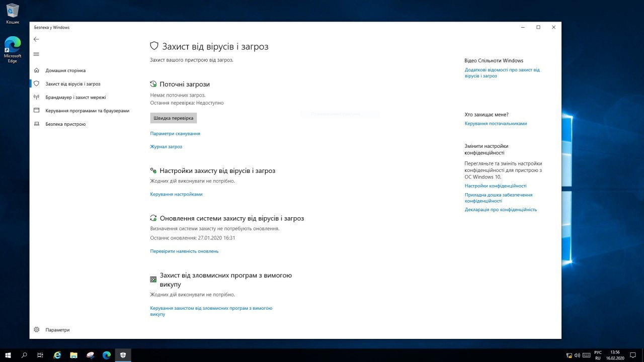Click the Настройки захисту gear icon

153,171
